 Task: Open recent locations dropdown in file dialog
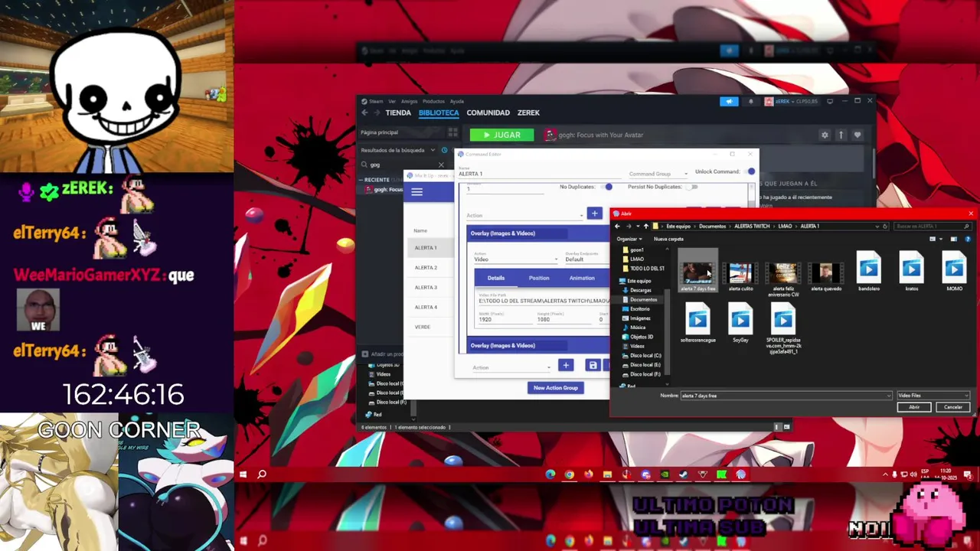637,227
